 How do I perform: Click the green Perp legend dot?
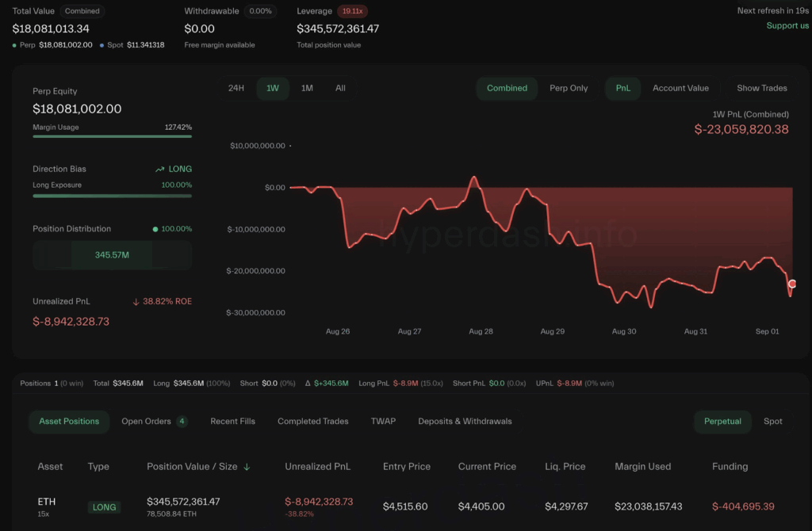coord(14,45)
